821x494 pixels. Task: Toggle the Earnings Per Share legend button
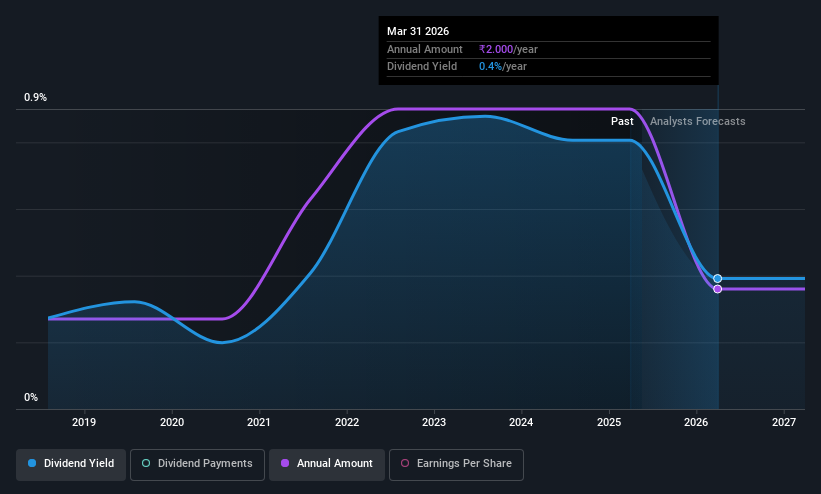[x=456, y=465]
